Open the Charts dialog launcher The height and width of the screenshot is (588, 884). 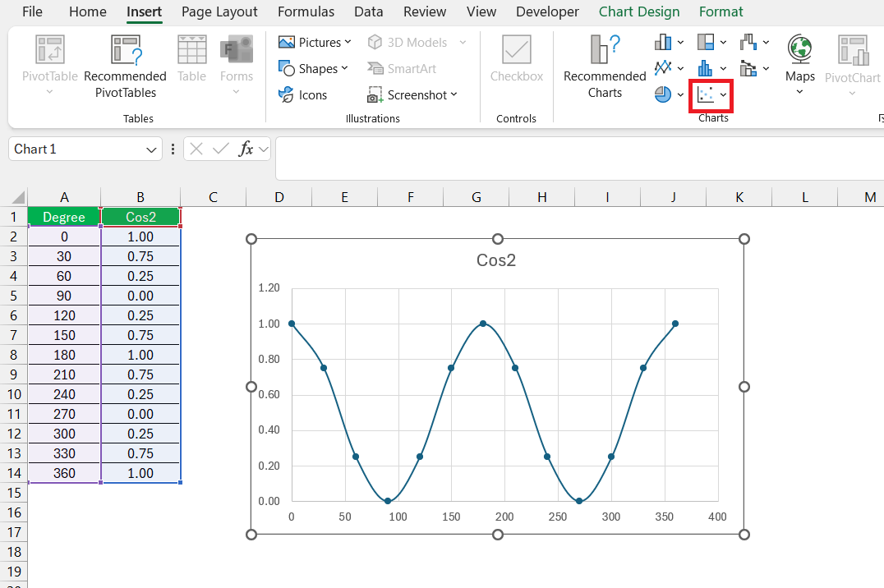tap(881, 117)
